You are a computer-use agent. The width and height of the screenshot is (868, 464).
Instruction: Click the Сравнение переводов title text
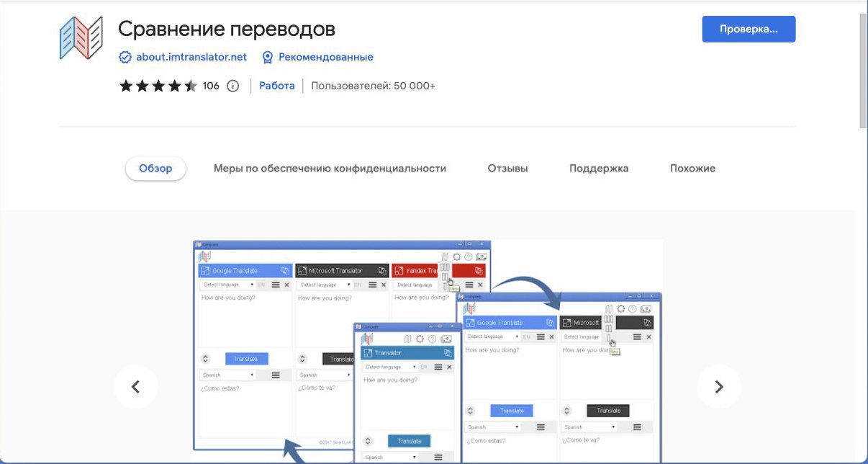tap(227, 29)
